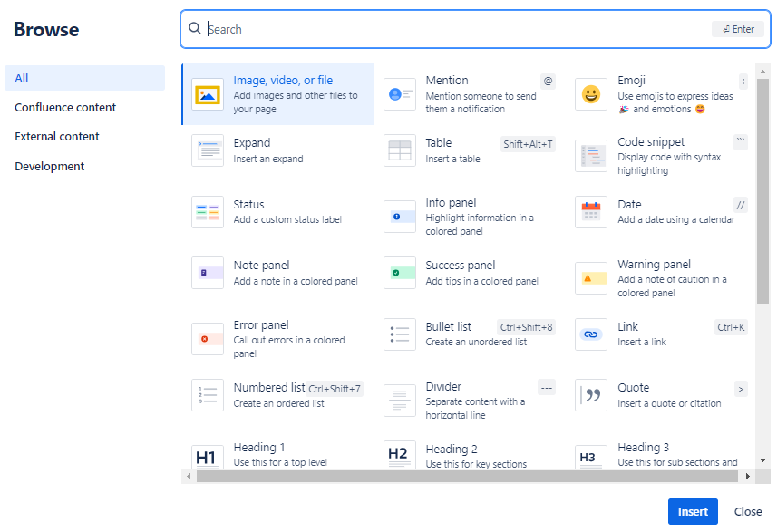Click the 'Mention' title text
The height and width of the screenshot is (532, 777).
coord(446,81)
